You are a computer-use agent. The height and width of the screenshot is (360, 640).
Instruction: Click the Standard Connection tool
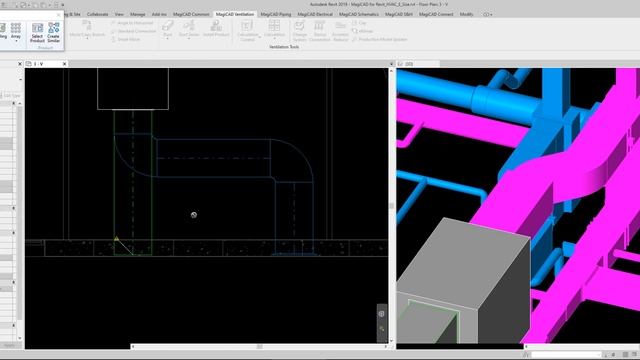(133, 31)
